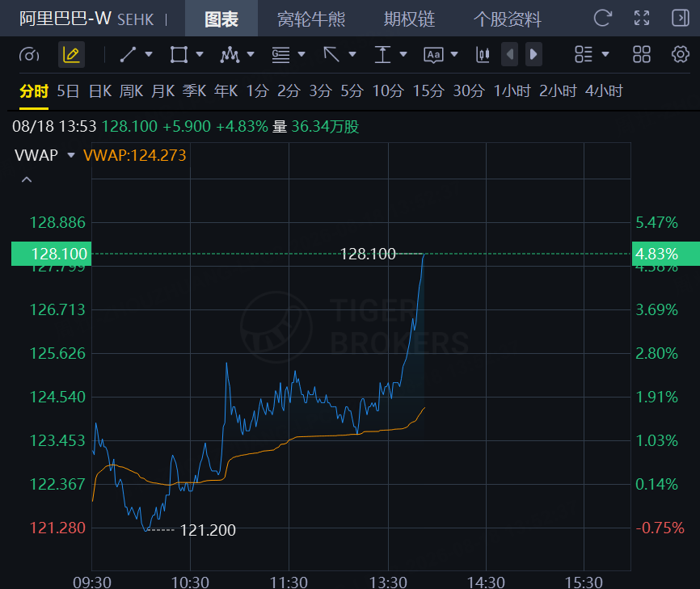Choose the 4小时 interval

tap(604, 91)
